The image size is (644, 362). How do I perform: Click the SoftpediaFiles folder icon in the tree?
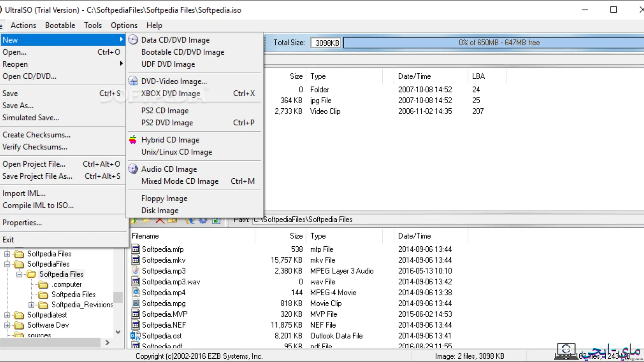click(19, 264)
